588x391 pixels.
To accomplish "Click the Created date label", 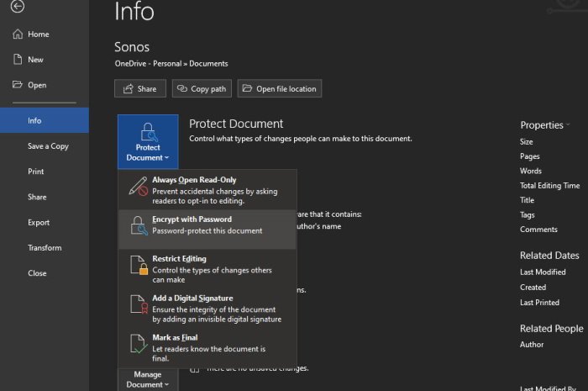I will (533, 287).
